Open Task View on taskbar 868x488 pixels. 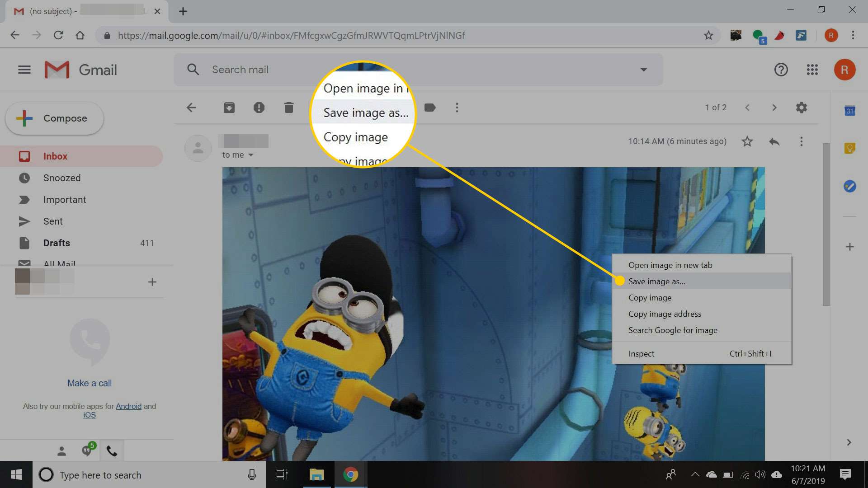pos(282,474)
